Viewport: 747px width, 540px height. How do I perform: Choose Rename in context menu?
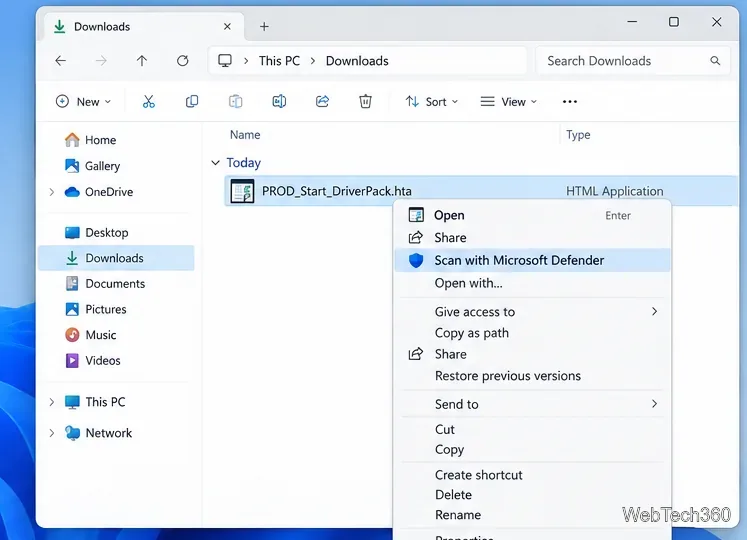(x=532, y=515)
